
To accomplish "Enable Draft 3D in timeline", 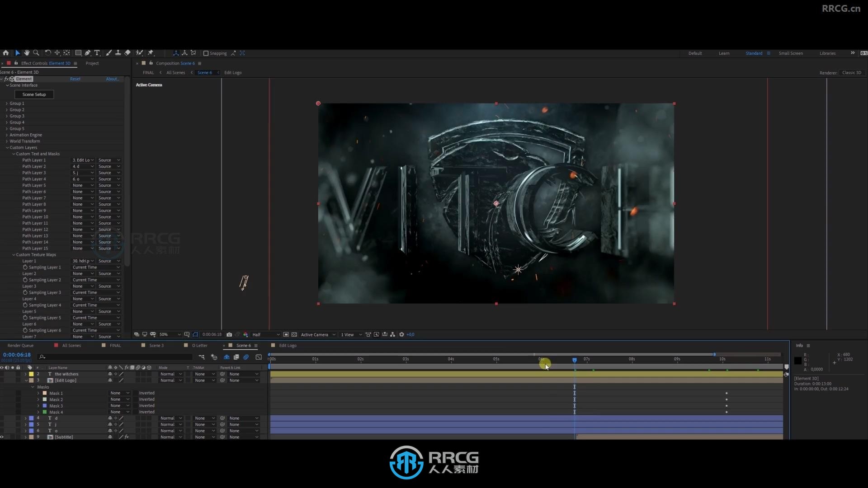I will click(214, 357).
